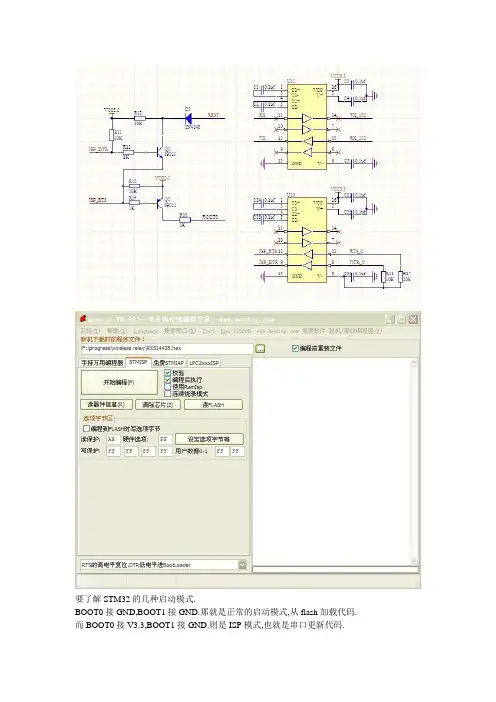This screenshot has height=702, width=496.
Task: Click the last 用户数据0-1 FF field
Action: (x=237, y=451)
